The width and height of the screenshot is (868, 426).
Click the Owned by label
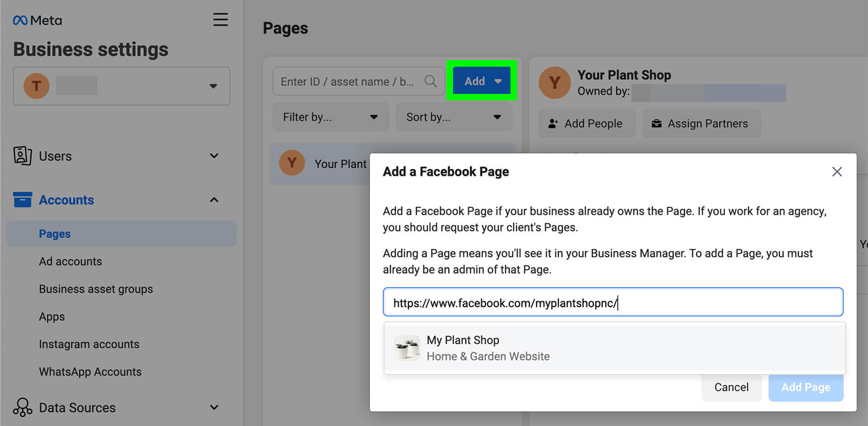[x=603, y=91]
